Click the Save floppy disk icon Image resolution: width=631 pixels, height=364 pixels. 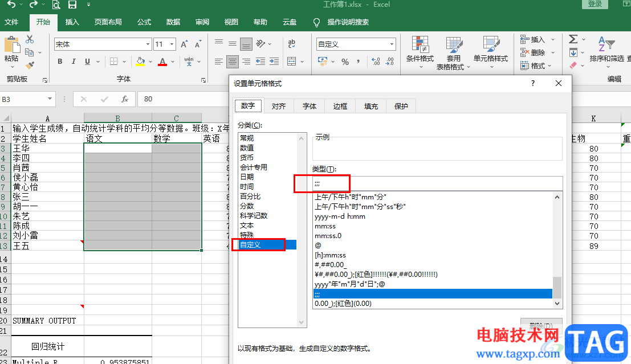[72, 5]
